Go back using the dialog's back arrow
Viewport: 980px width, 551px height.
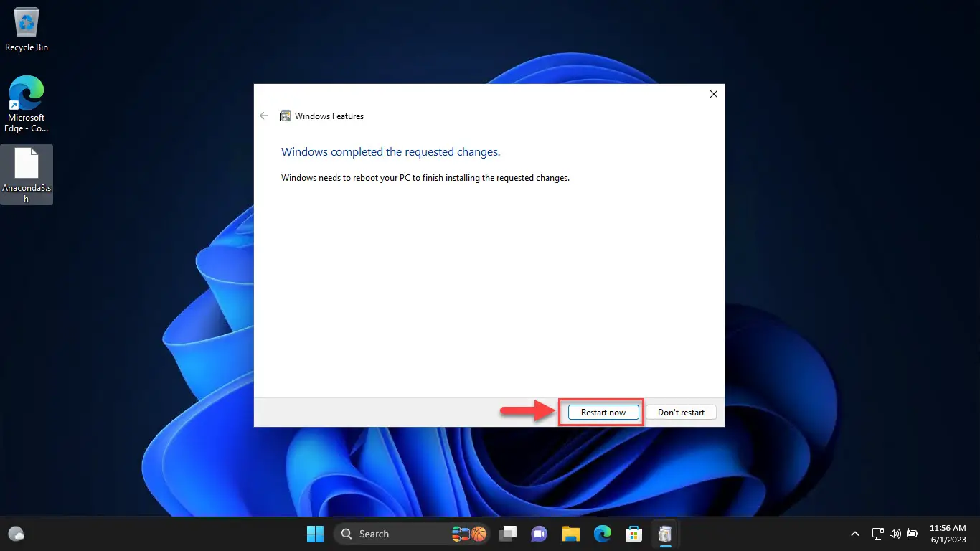pos(264,116)
